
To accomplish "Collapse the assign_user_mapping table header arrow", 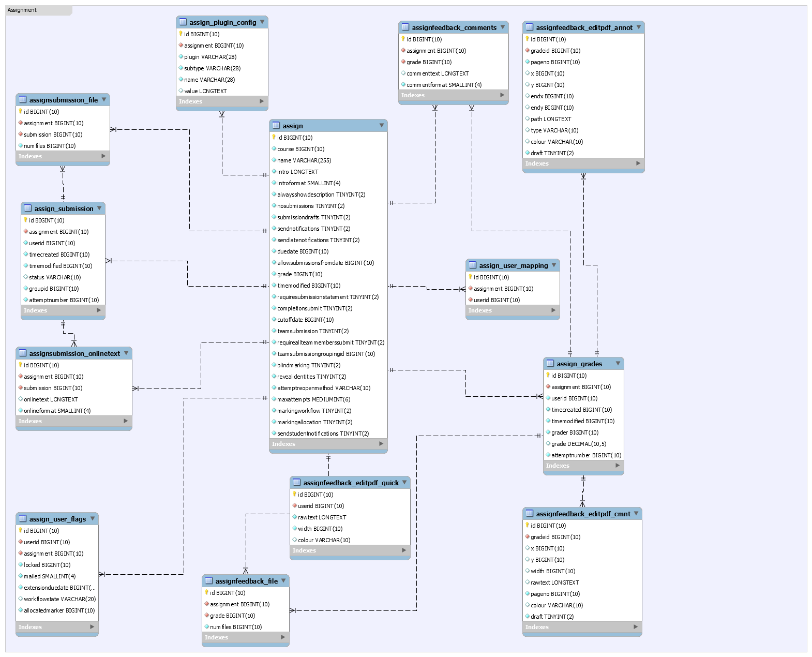I will tap(554, 265).
